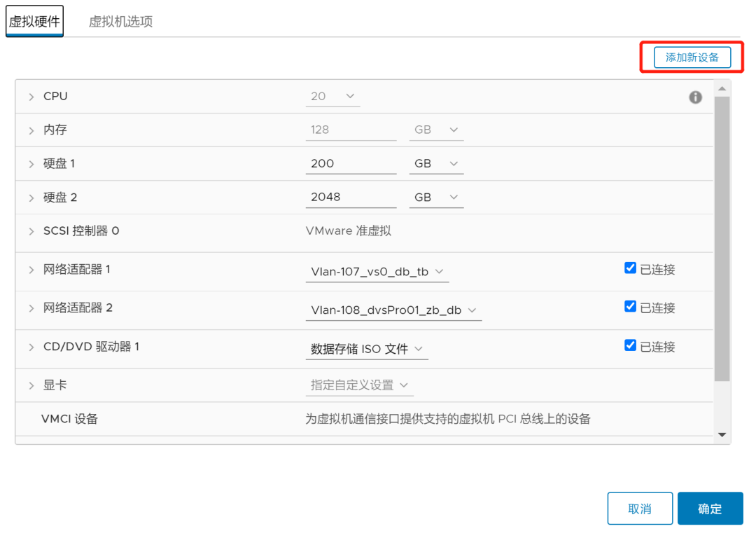Image resolution: width=756 pixels, height=538 pixels.
Task: Click the scrollbar down arrow
Action: [722, 435]
